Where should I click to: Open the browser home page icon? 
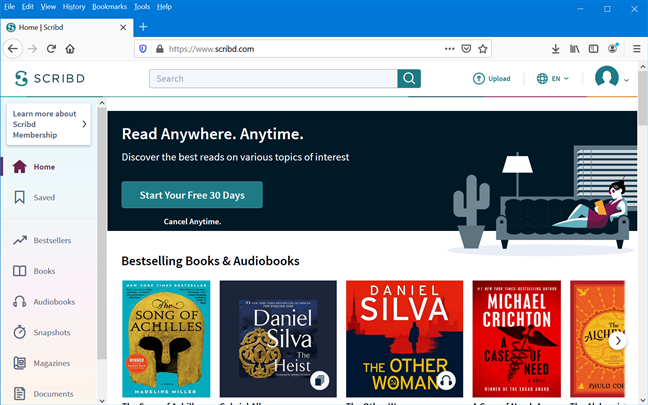[70, 49]
